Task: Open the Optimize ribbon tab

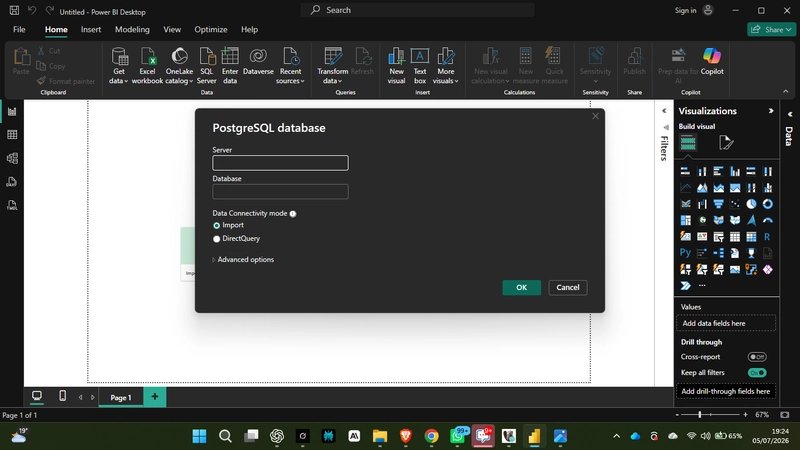Action: point(211,30)
